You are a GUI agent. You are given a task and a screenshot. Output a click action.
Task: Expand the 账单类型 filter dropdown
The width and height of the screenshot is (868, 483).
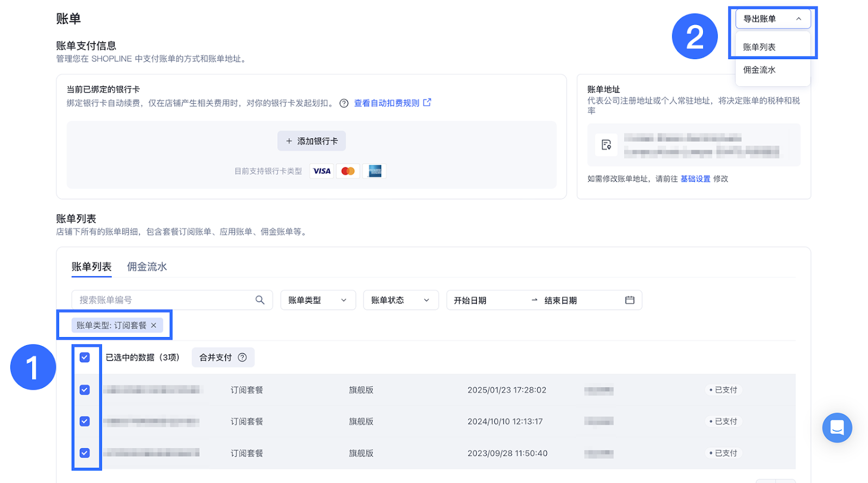pyautogui.click(x=317, y=300)
